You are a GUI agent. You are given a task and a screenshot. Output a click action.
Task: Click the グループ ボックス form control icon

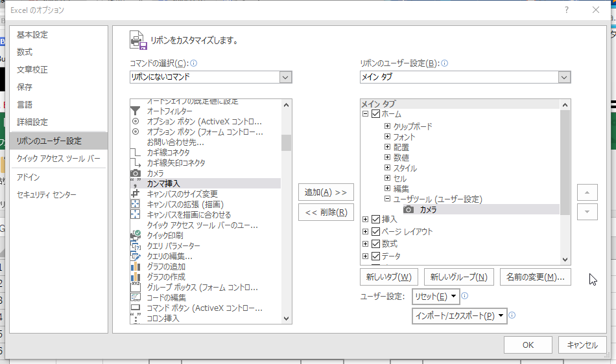pyautogui.click(x=135, y=287)
